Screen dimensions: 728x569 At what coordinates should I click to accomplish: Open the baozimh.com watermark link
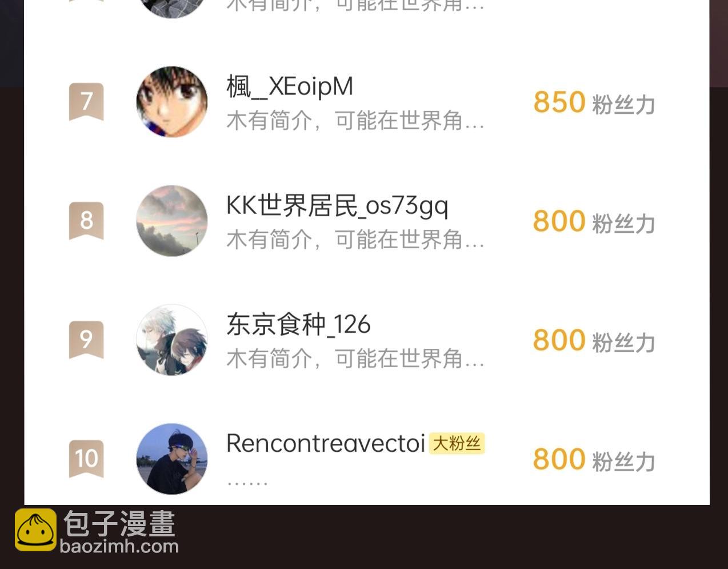tap(119, 547)
